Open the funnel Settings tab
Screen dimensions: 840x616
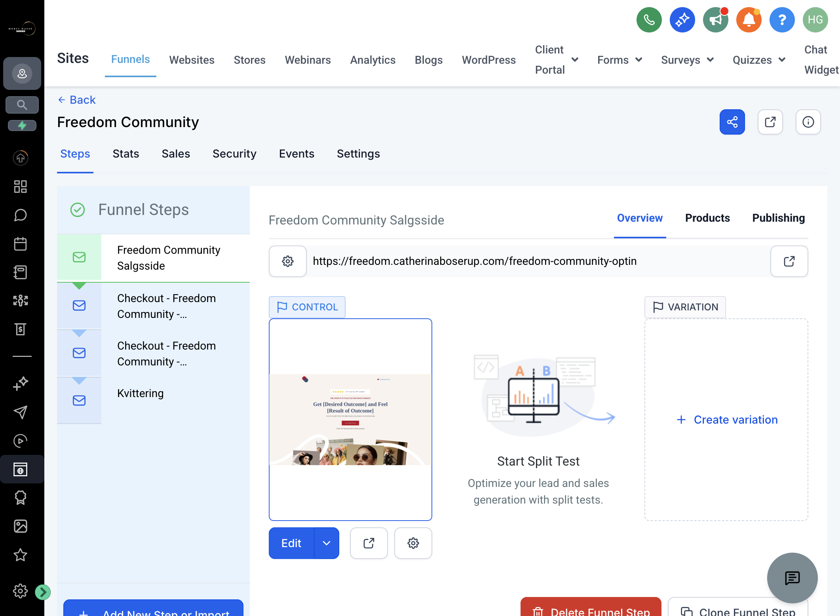click(x=358, y=154)
